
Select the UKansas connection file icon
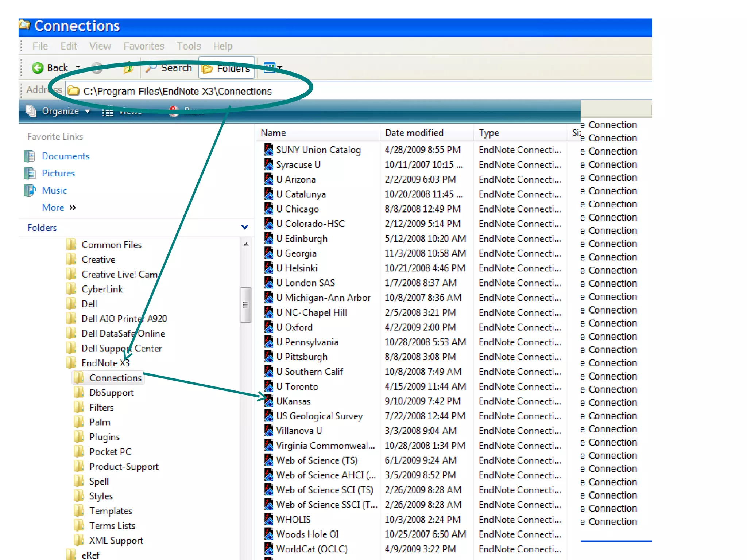pos(269,401)
